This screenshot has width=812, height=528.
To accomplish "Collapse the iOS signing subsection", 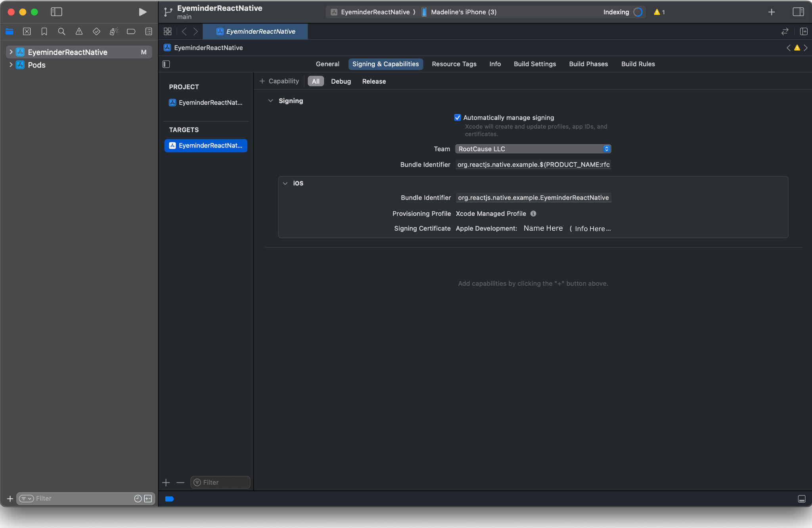I will (x=285, y=183).
